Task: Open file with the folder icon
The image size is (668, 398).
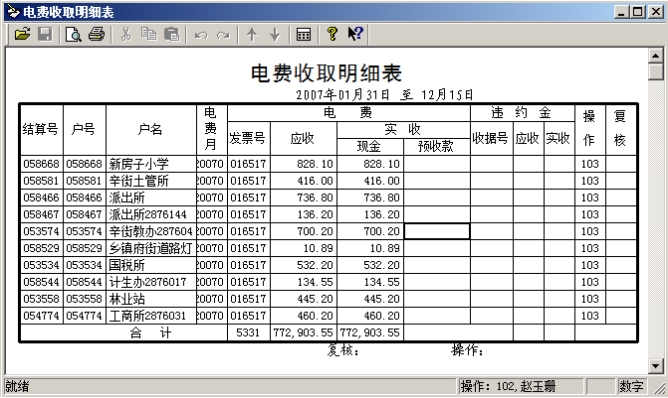Action: [22, 34]
